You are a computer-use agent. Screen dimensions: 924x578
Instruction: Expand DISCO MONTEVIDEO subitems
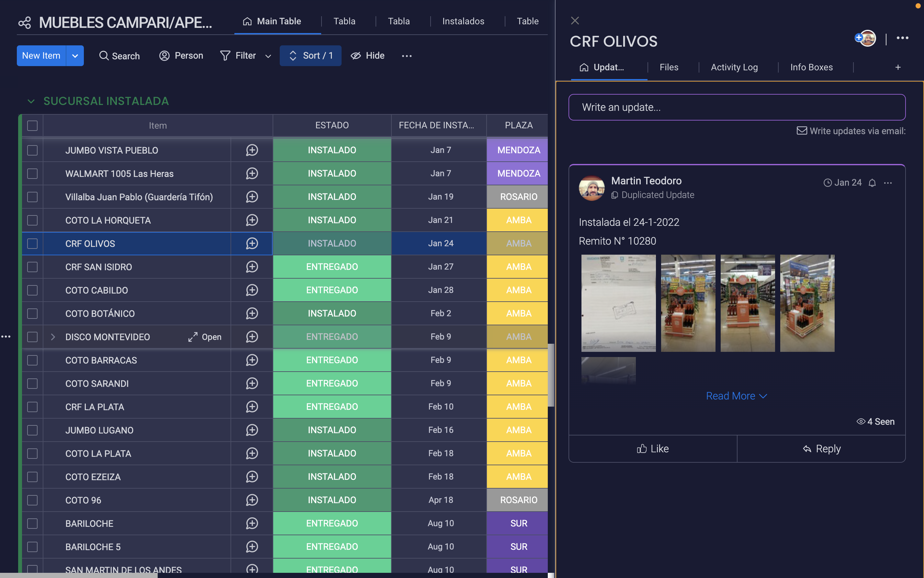(x=53, y=337)
